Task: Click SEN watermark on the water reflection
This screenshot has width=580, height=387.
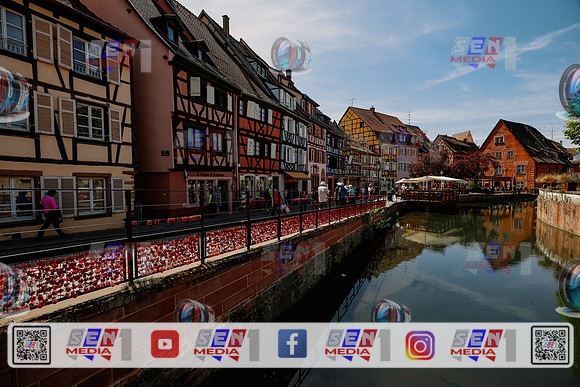Action: tap(498, 258)
